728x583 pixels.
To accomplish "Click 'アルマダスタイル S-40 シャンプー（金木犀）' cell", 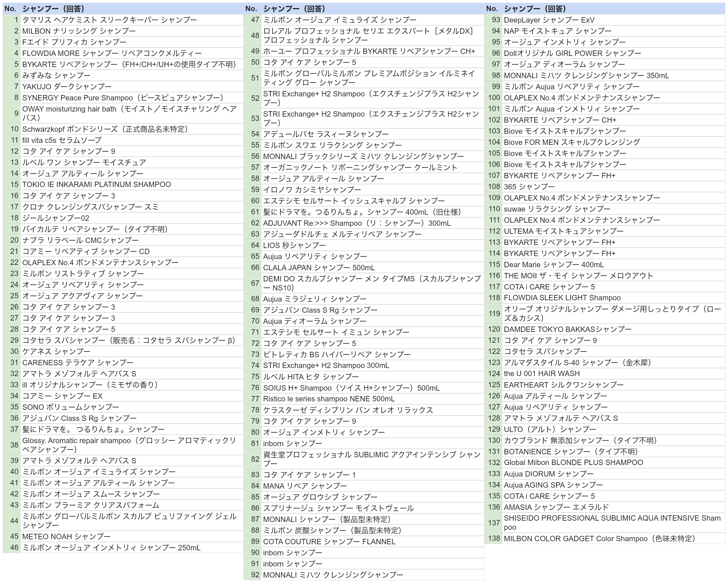I will (613, 362).
